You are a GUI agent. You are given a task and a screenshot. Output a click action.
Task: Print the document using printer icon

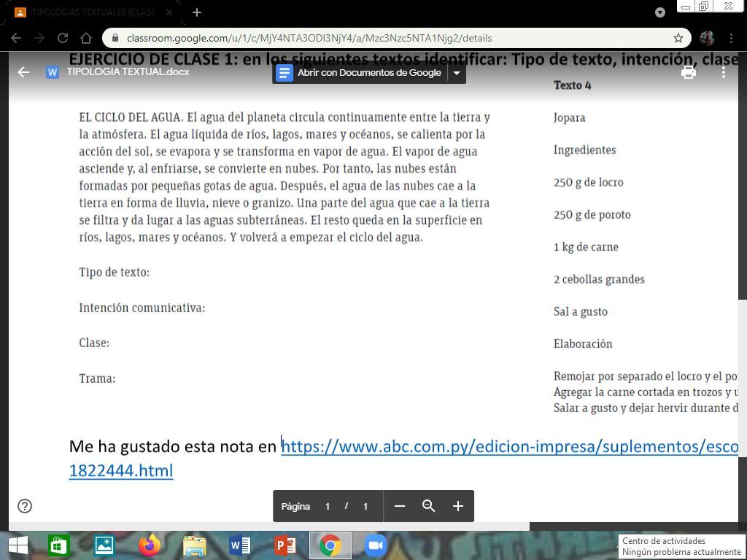point(689,72)
